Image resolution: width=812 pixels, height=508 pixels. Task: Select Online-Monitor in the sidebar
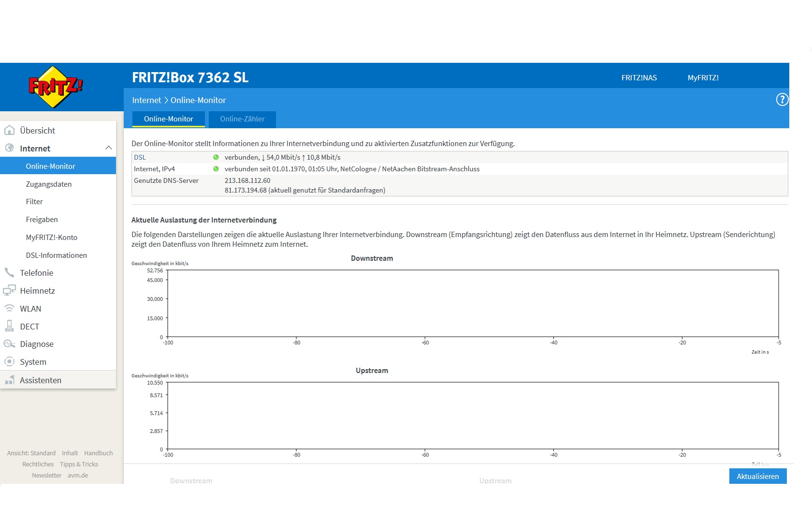[x=58, y=166]
